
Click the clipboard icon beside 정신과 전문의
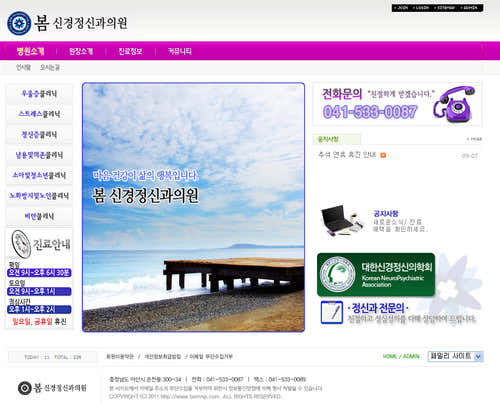pos(332,312)
